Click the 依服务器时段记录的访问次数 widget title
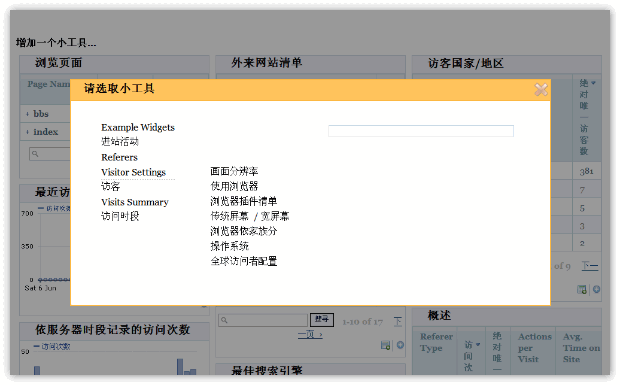 (x=113, y=330)
